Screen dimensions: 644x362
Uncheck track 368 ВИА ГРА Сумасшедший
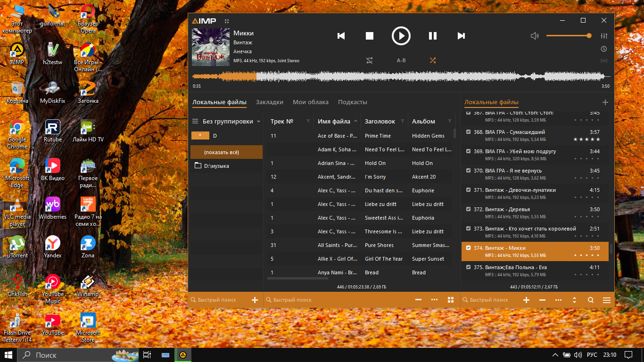click(x=468, y=132)
